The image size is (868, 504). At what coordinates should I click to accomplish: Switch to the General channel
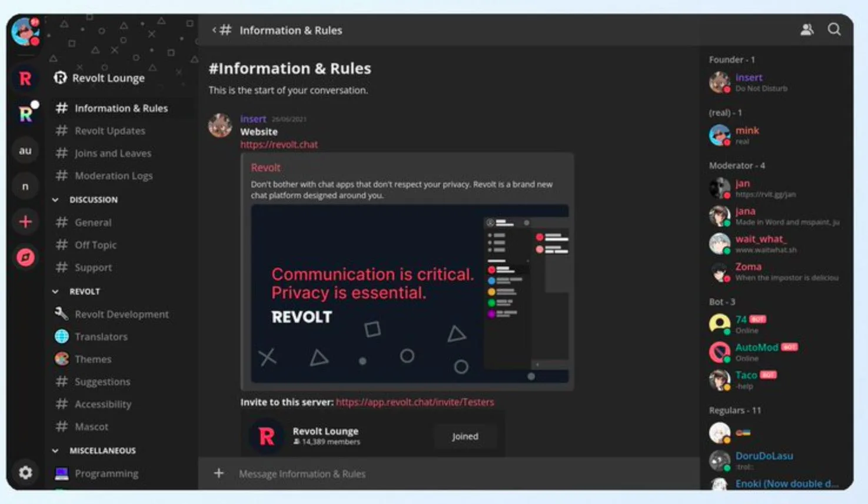coord(93,222)
